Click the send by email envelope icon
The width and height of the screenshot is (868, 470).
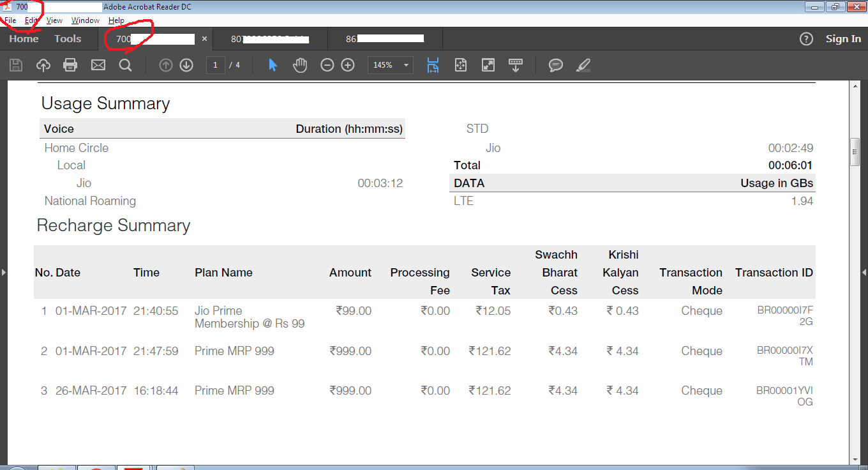98,65
